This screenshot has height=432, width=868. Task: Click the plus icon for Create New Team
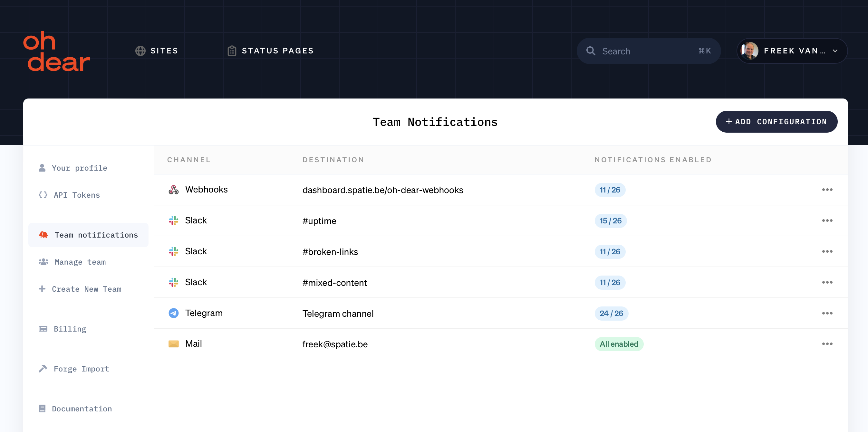pyautogui.click(x=42, y=288)
